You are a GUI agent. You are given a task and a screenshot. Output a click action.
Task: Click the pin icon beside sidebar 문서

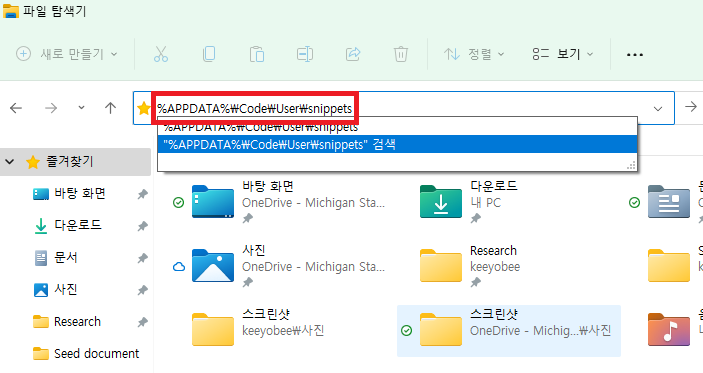click(x=142, y=258)
